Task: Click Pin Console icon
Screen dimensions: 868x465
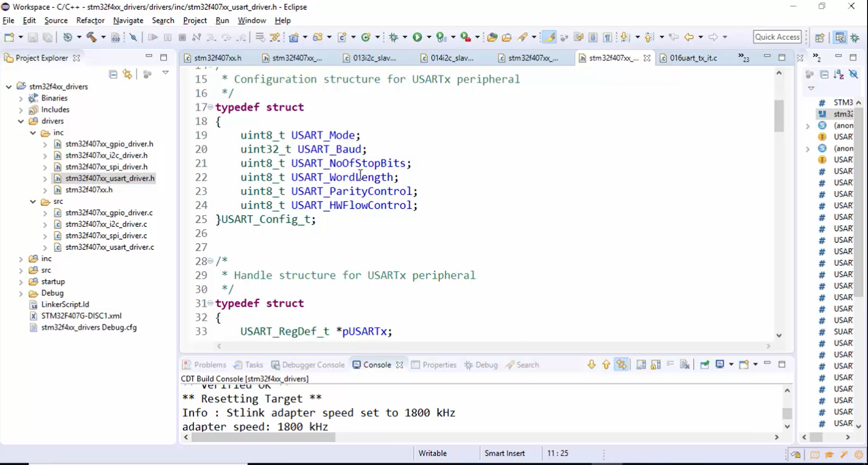Action: 705,364
